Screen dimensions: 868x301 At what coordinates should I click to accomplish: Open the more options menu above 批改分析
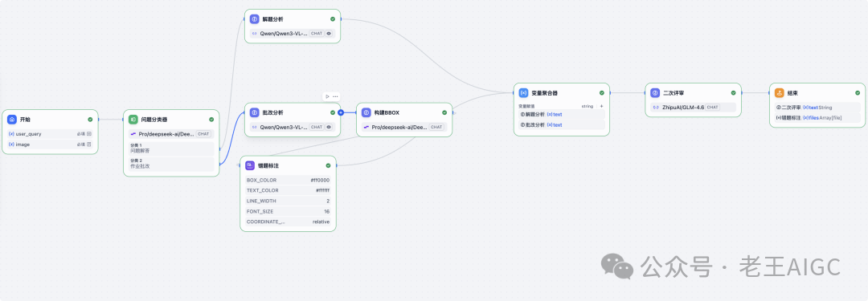(x=335, y=96)
